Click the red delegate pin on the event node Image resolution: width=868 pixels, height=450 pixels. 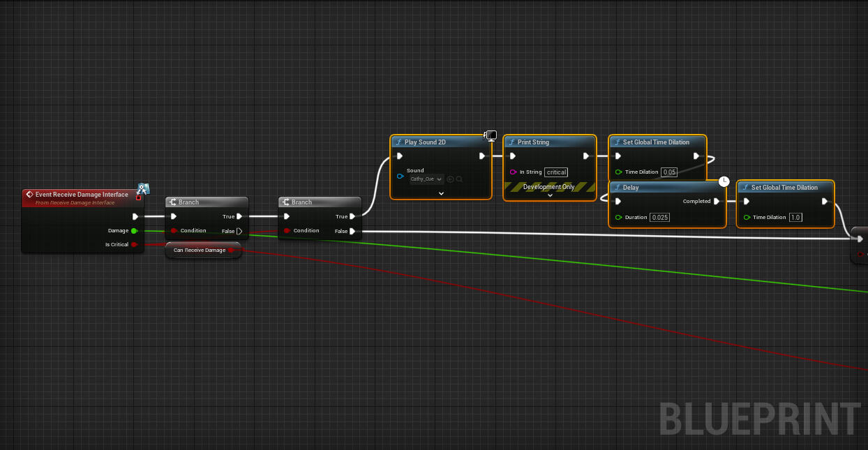coord(138,197)
